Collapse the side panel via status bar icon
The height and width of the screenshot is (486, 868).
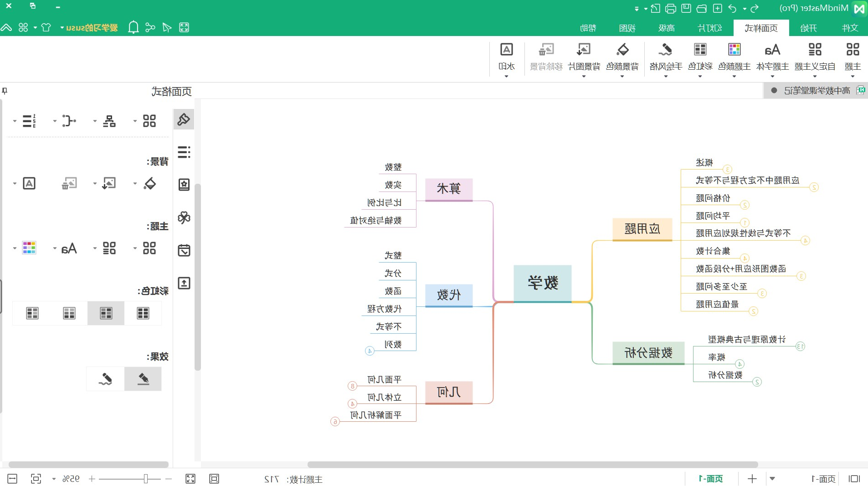(12, 478)
